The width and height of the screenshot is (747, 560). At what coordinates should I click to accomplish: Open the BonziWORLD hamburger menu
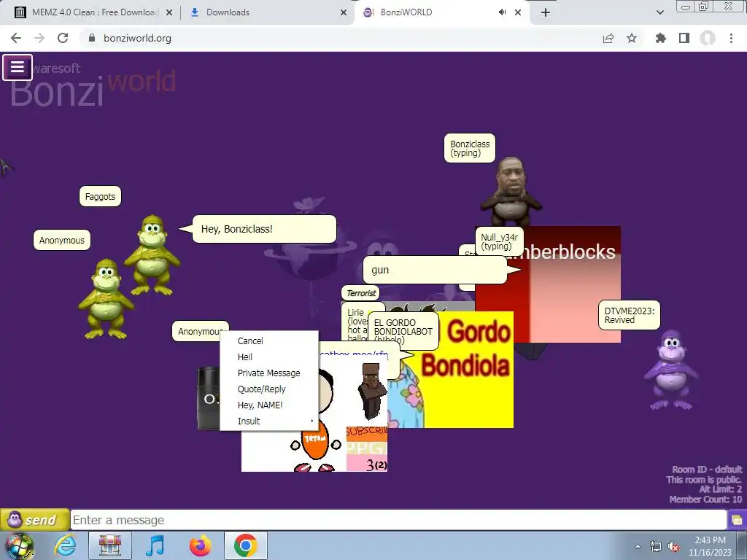(x=18, y=67)
